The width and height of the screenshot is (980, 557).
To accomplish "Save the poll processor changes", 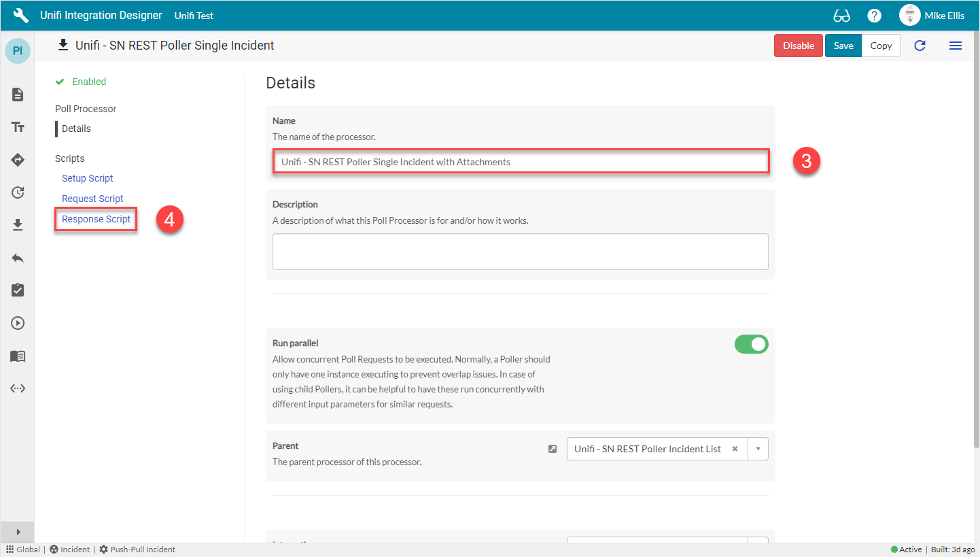I will pyautogui.click(x=843, y=46).
